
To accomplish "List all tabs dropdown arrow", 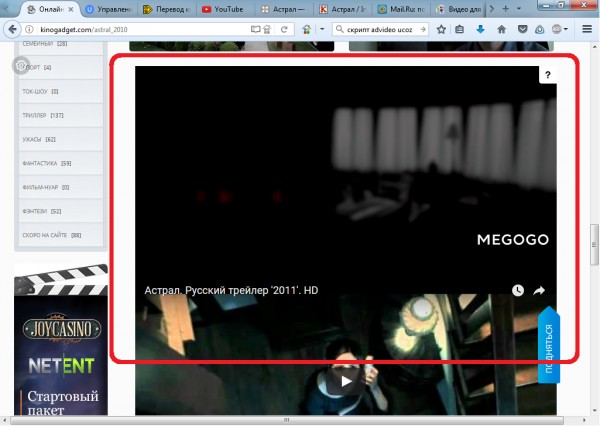I will [519, 8].
